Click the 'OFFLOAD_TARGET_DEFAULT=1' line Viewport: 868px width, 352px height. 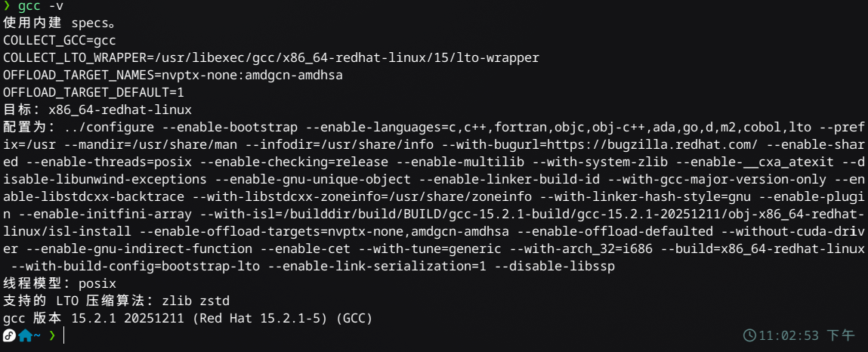93,92
